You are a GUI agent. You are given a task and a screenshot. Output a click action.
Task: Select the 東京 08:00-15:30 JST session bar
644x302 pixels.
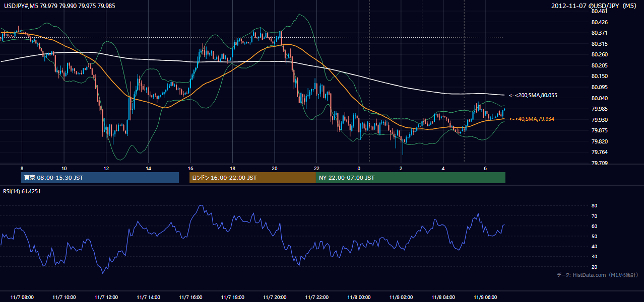click(x=100, y=178)
